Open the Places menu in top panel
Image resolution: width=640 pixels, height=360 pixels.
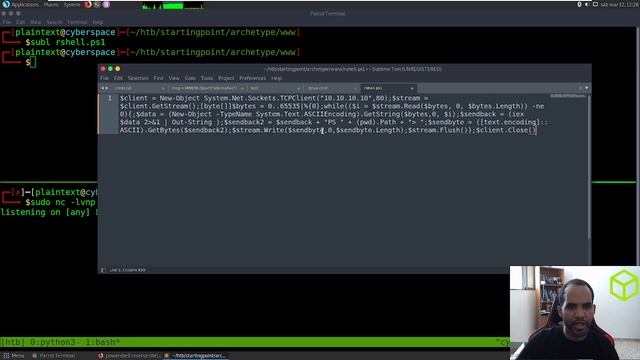click(51, 4)
